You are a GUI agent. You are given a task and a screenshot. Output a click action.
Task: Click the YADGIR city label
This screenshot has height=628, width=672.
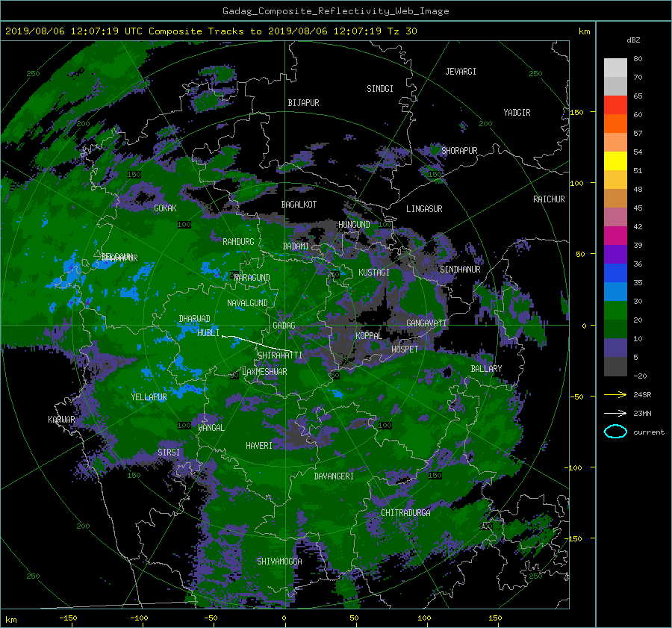point(517,112)
